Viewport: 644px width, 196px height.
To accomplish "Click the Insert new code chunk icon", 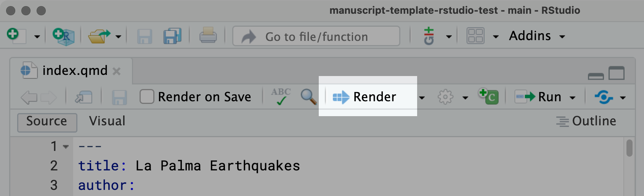I will tap(489, 97).
